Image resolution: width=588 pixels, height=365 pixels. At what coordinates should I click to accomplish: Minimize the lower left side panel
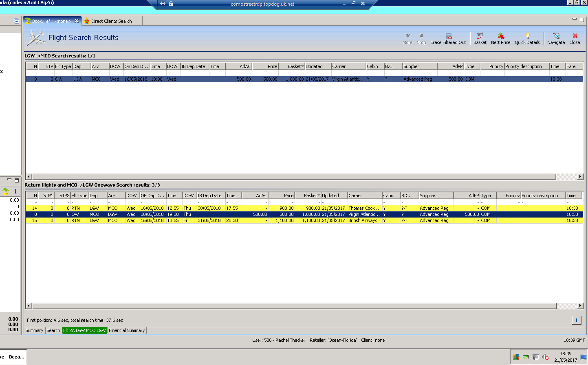click(x=9, y=180)
